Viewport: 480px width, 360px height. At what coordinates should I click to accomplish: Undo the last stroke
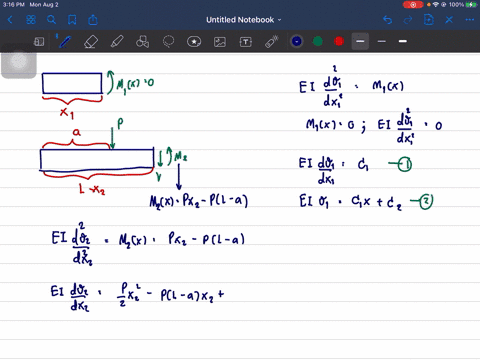[387, 20]
